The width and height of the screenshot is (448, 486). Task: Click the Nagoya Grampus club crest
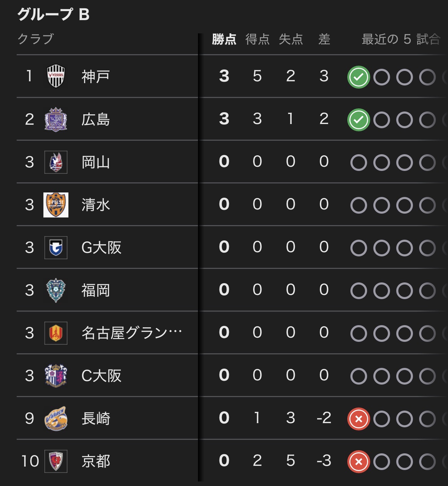56,333
